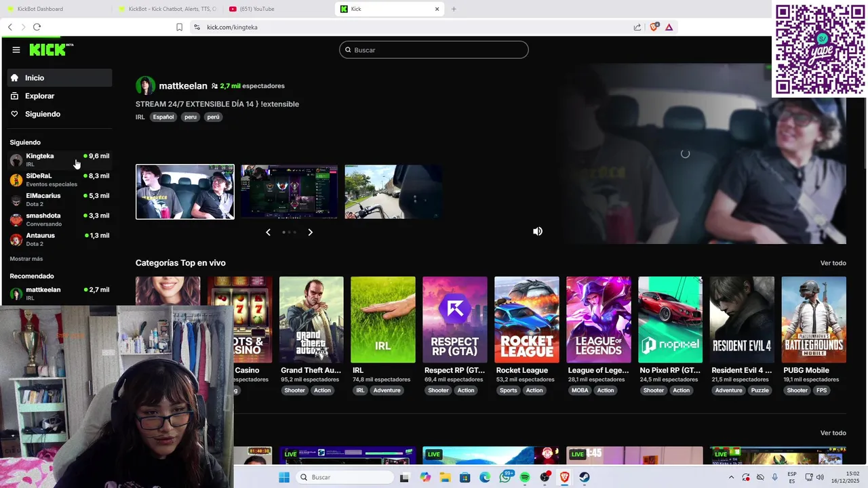
Task: Open Antaurus channel from following list
Action: point(60,239)
